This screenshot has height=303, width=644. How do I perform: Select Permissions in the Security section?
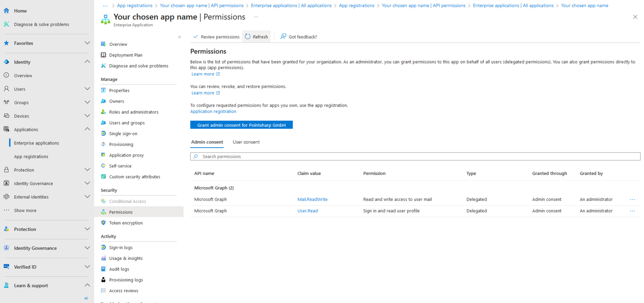[x=139, y=212]
